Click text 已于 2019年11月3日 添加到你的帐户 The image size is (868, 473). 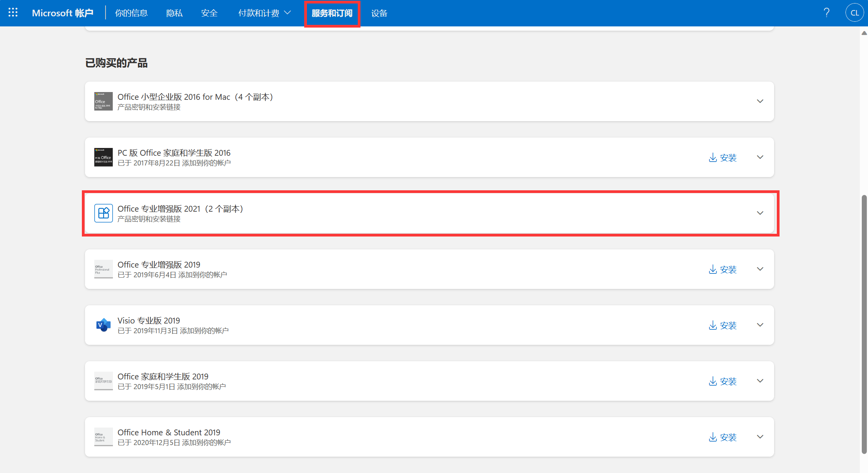click(173, 331)
